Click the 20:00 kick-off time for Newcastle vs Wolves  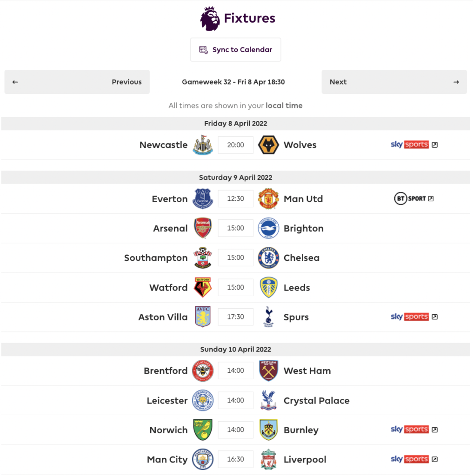point(235,145)
